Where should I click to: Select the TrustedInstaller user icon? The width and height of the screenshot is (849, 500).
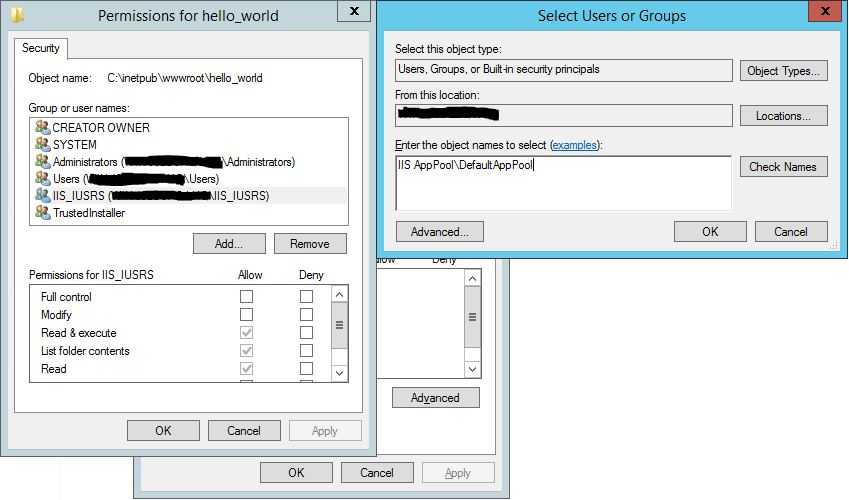[x=43, y=212]
